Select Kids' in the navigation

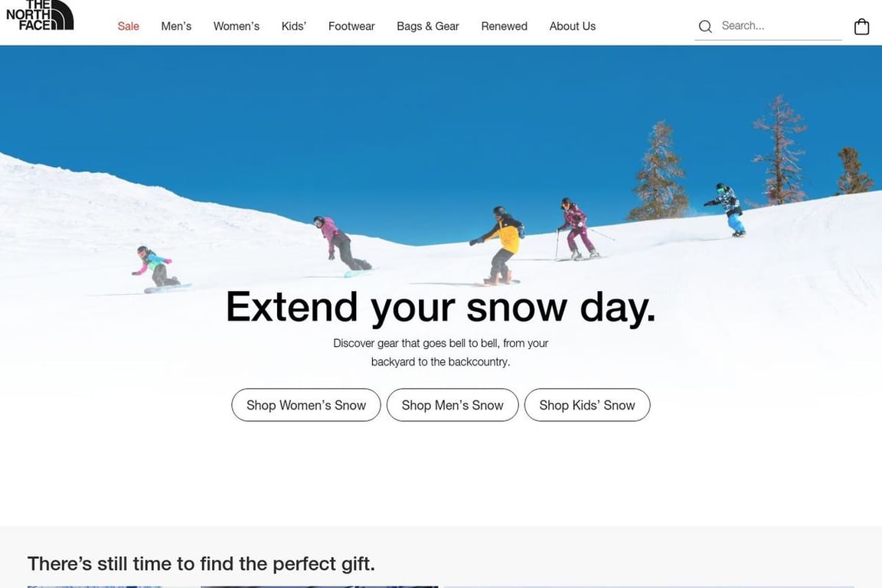click(294, 27)
